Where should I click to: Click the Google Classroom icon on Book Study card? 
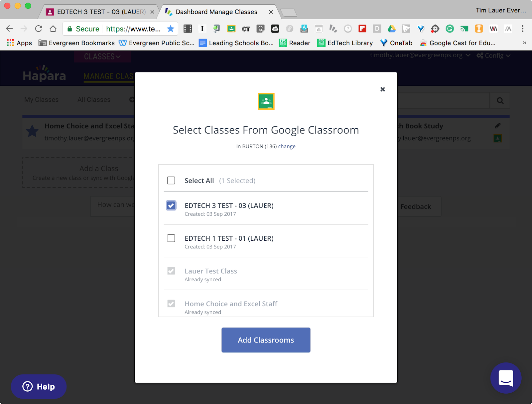[498, 138]
